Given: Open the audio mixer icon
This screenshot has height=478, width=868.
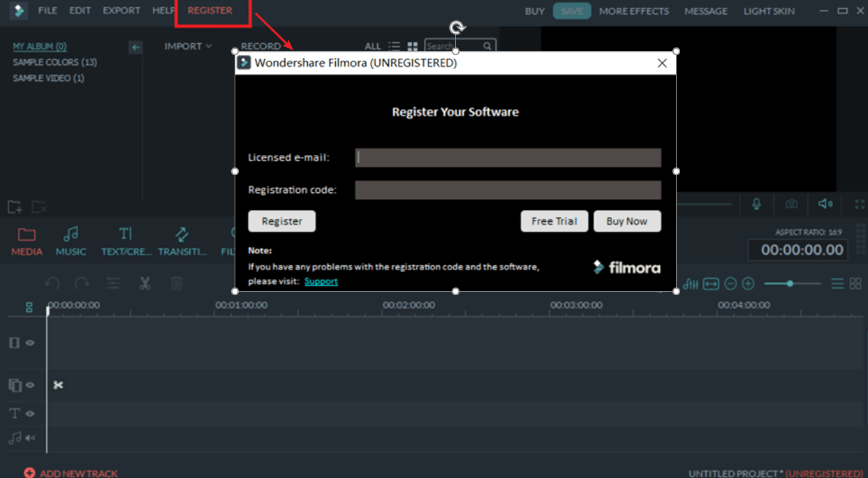Looking at the screenshot, I should pyautogui.click(x=691, y=284).
